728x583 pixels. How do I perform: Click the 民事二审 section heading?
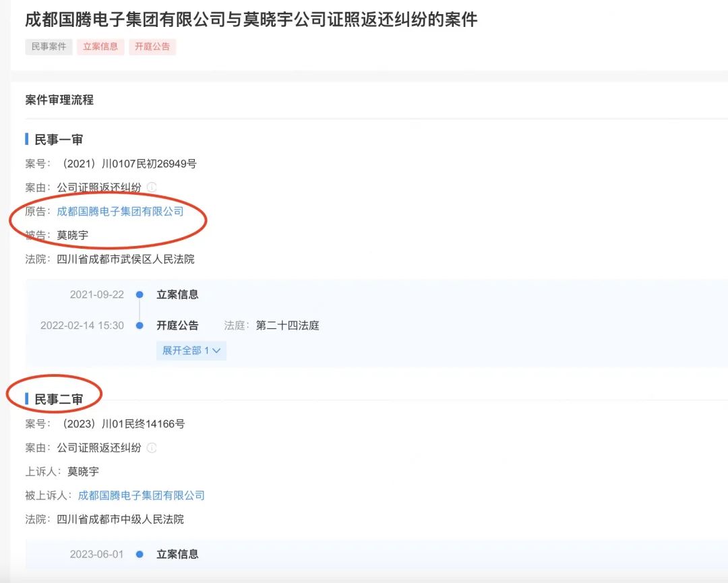[x=59, y=399]
